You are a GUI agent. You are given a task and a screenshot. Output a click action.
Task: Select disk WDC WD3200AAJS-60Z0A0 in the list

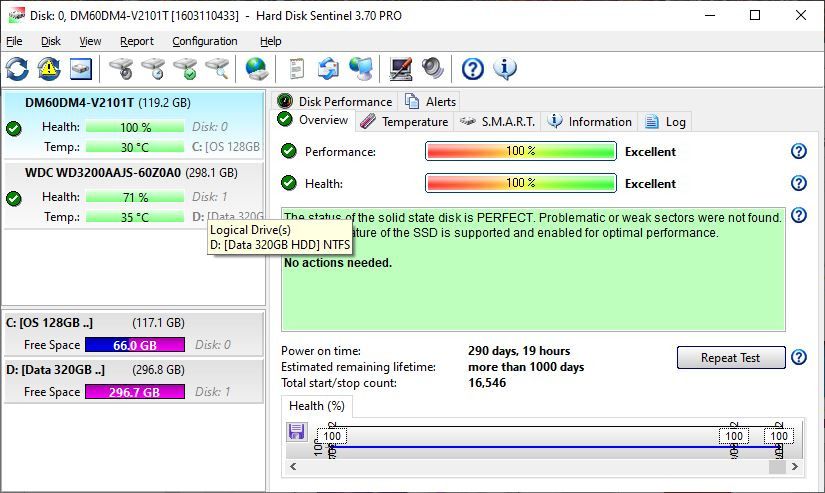point(133,195)
